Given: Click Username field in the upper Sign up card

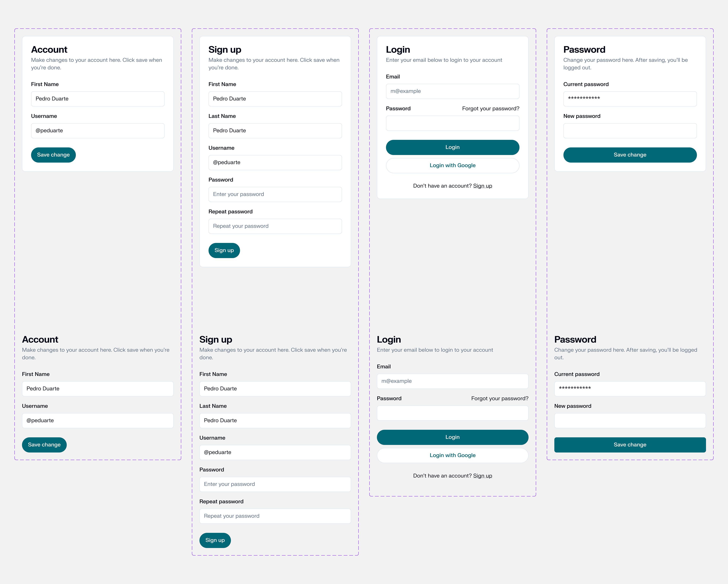Looking at the screenshot, I should click(x=275, y=162).
